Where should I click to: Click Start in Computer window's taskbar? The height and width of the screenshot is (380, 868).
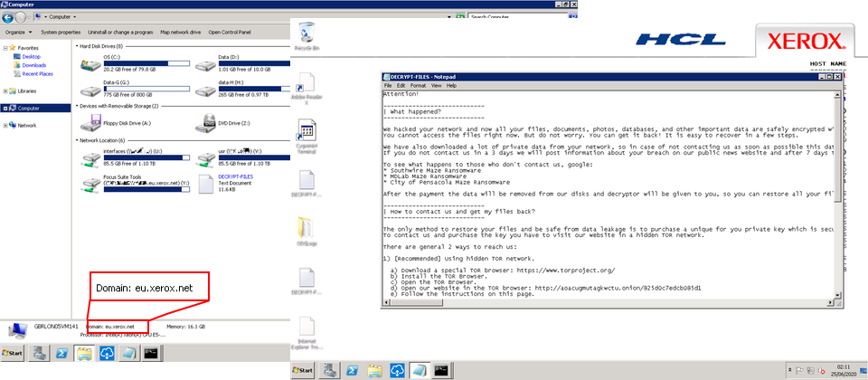tap(13, 353)
